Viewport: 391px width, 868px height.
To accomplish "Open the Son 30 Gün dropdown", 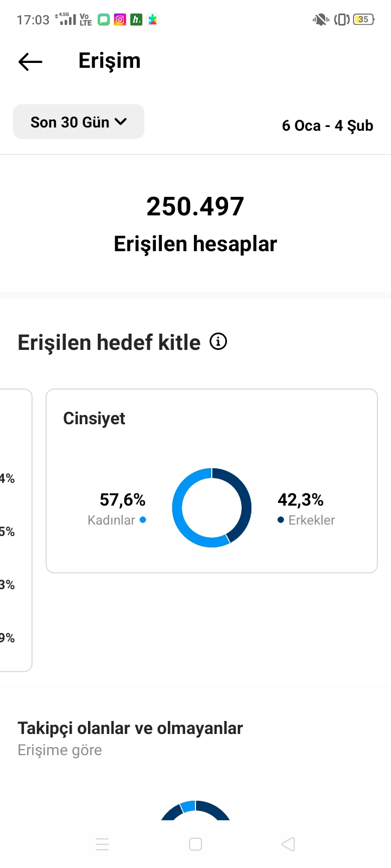I will (79, 122).
